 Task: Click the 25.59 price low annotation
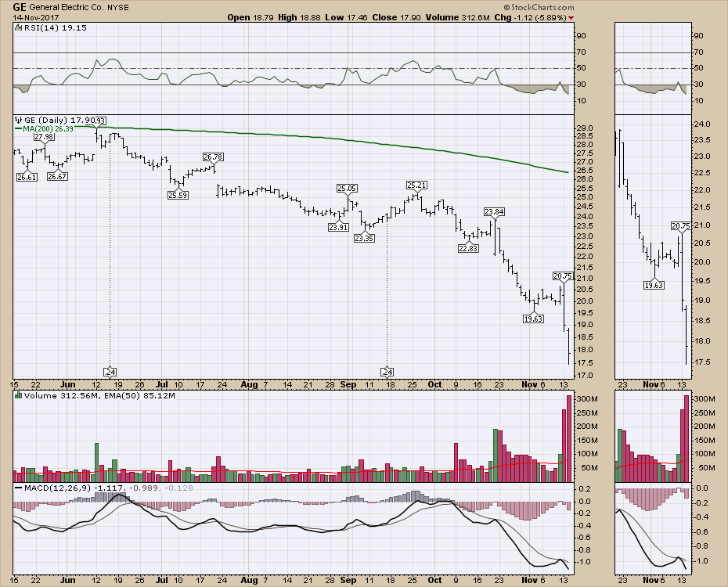coord(178,196)
